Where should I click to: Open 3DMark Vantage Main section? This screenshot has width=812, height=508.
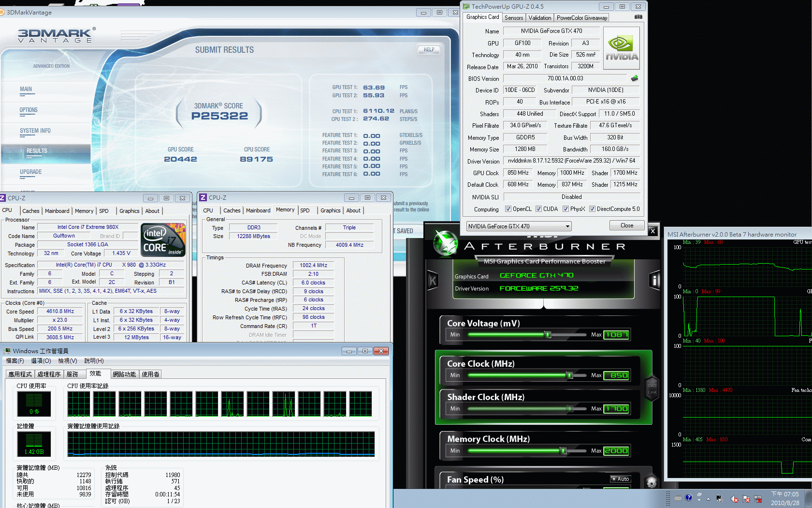(26, 89)
